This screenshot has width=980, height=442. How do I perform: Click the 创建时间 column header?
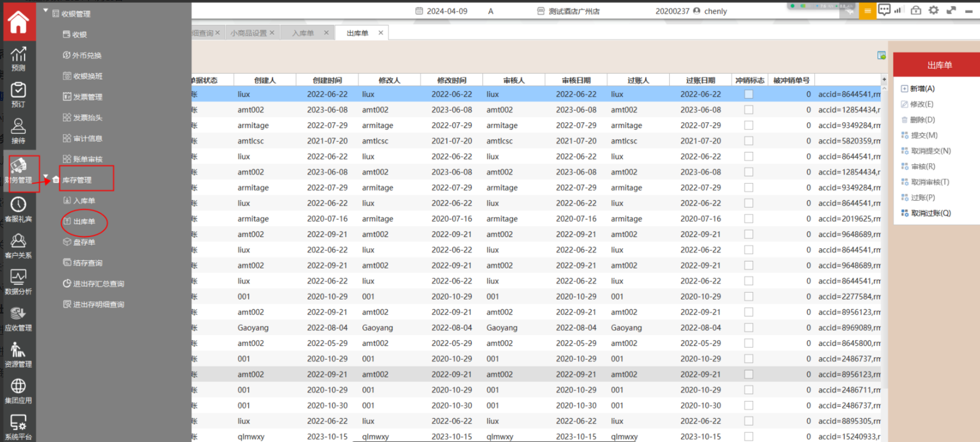click(327, 80)
